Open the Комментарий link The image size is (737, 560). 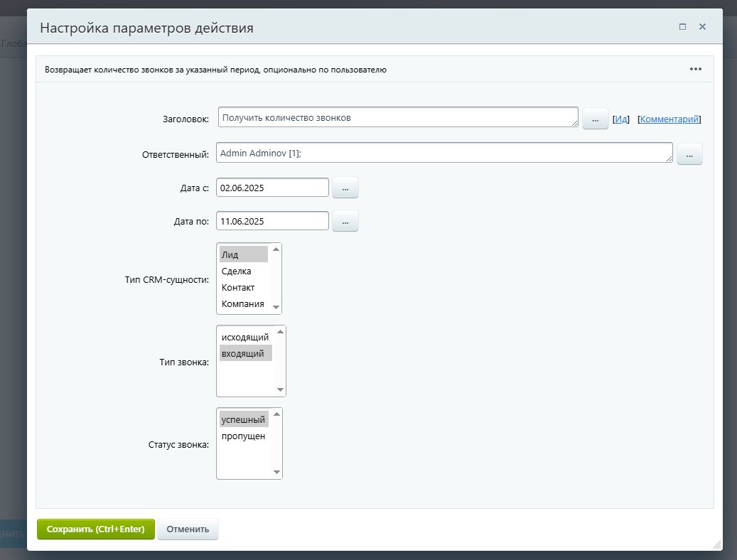[669, 119]
